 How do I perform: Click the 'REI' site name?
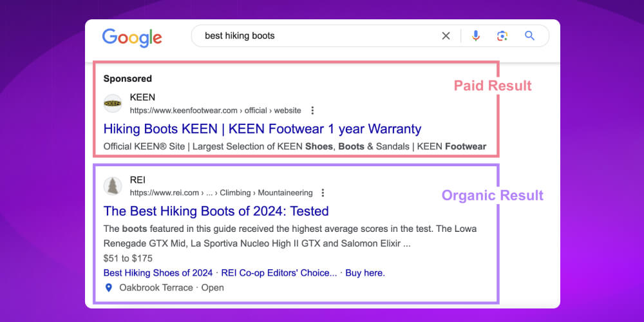tap(138, 180)
